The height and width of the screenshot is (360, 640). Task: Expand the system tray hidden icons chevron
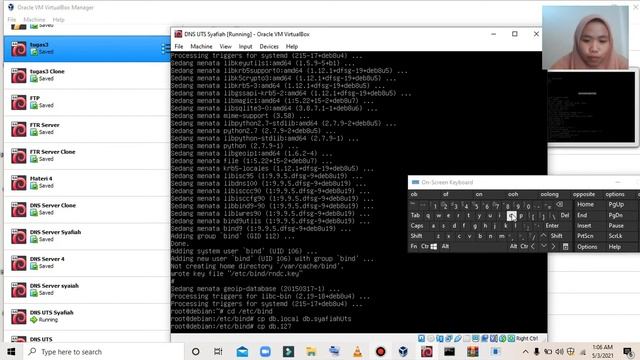525,351
